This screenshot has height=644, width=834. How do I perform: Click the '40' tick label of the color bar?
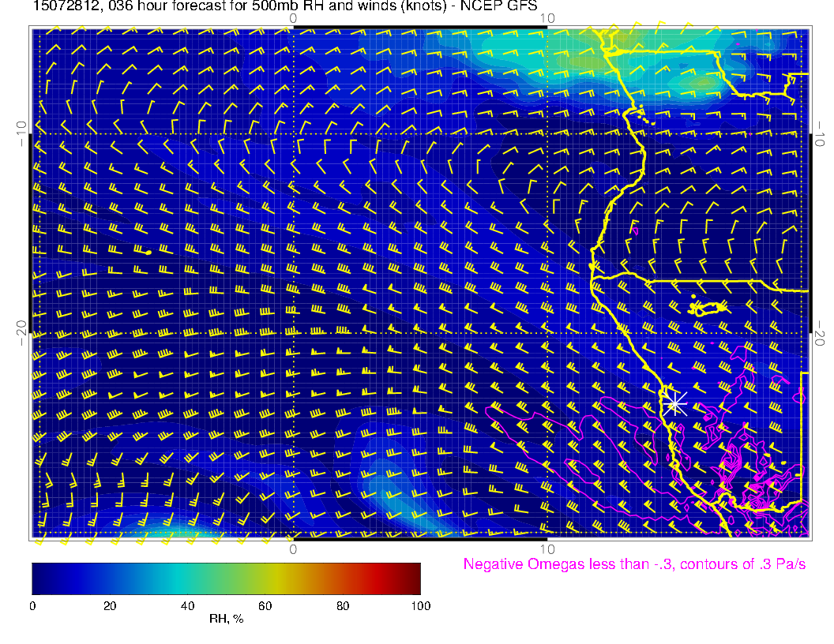[188, 606]
